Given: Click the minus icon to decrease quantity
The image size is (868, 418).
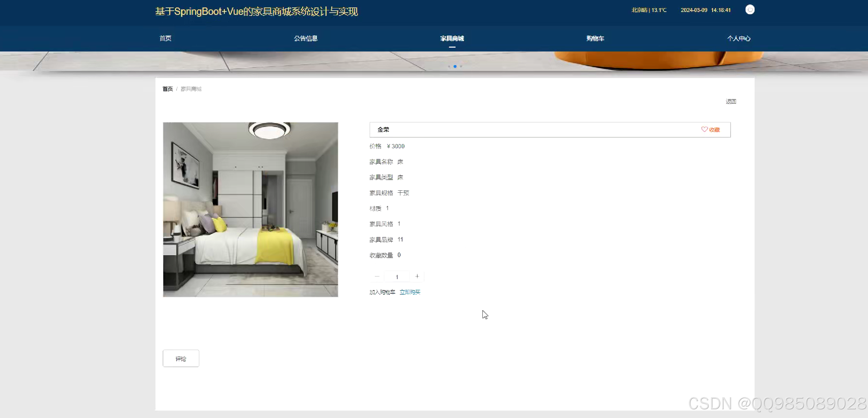Looking at the screenshot, I should (x=376, y=276).
